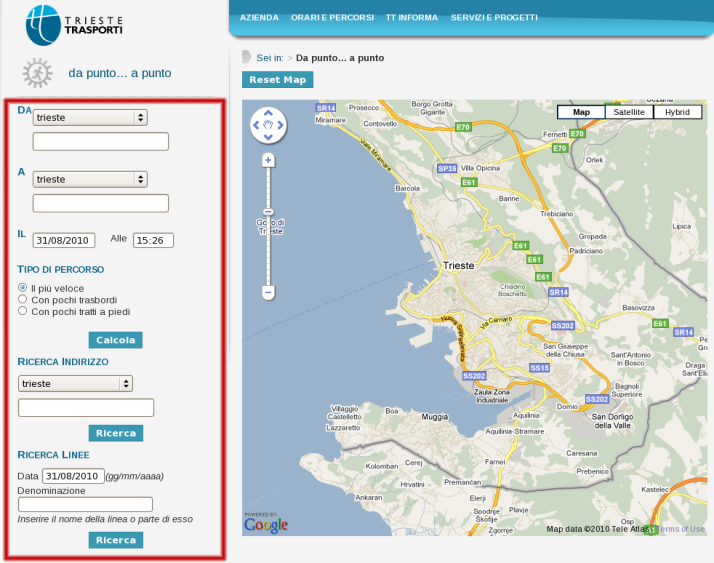Pan the map right with the right arrow
This screenshot has height=563, width=714.
coord(281,126)
